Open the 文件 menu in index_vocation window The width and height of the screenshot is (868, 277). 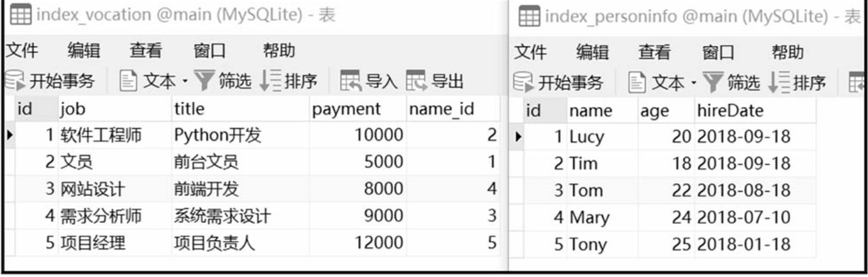click(x=22, y=51)
